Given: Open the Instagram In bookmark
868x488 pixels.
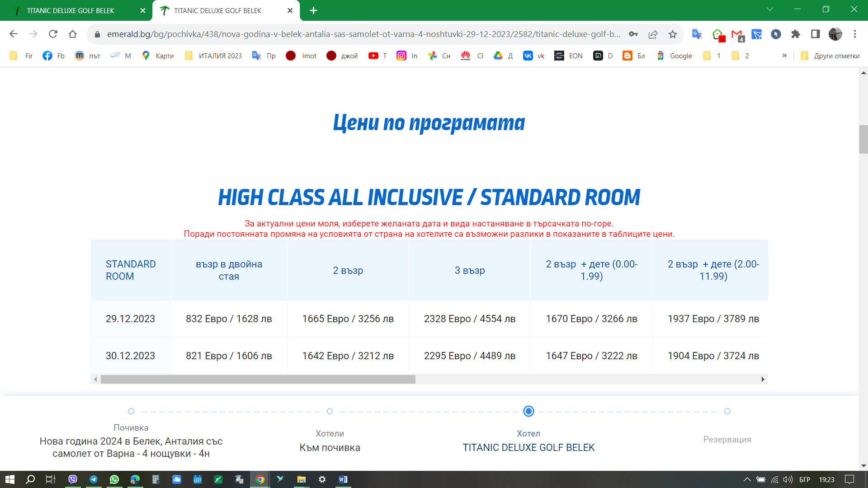Looking at the screenshot, I should coord(407,56).
